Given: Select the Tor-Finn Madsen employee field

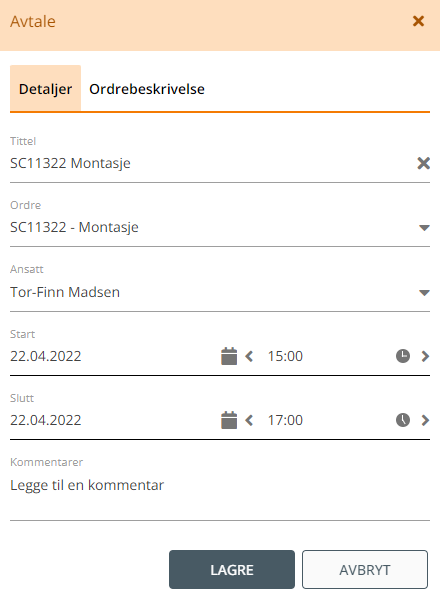Looking at the screenshot, I should pyautogui.click(x=220, y=292).
